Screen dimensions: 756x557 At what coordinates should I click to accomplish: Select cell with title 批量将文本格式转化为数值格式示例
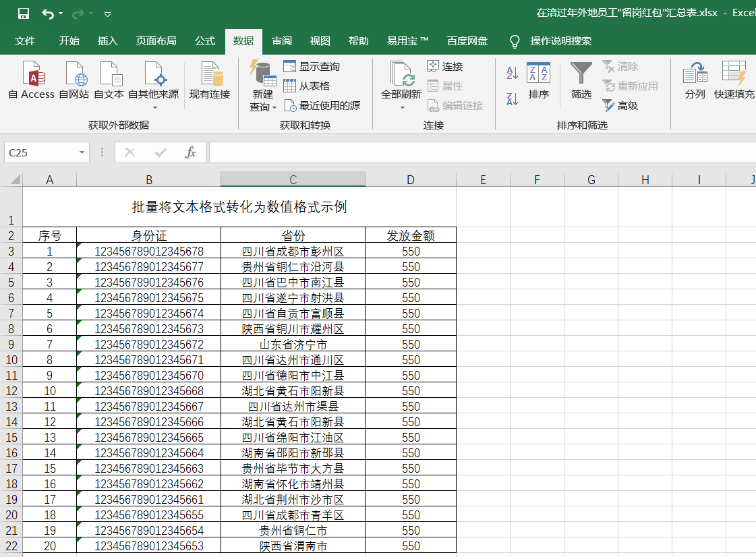(239, 207)
